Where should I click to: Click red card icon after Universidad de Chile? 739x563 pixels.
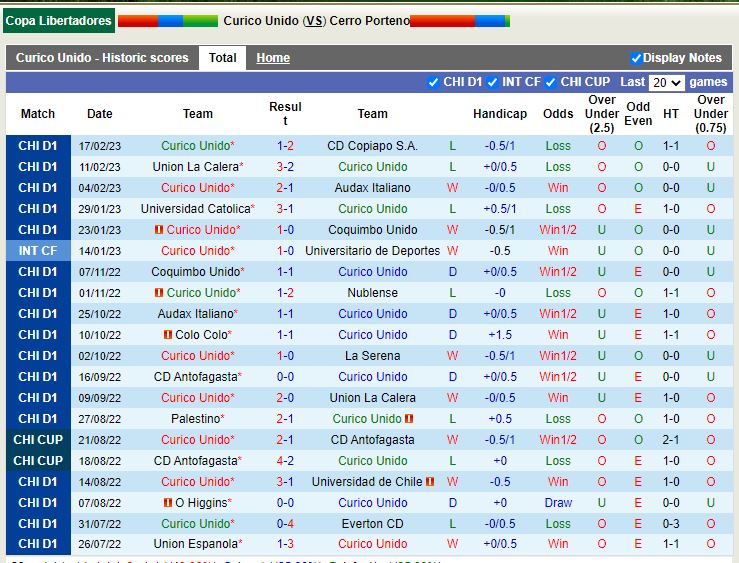pos(430,481)
